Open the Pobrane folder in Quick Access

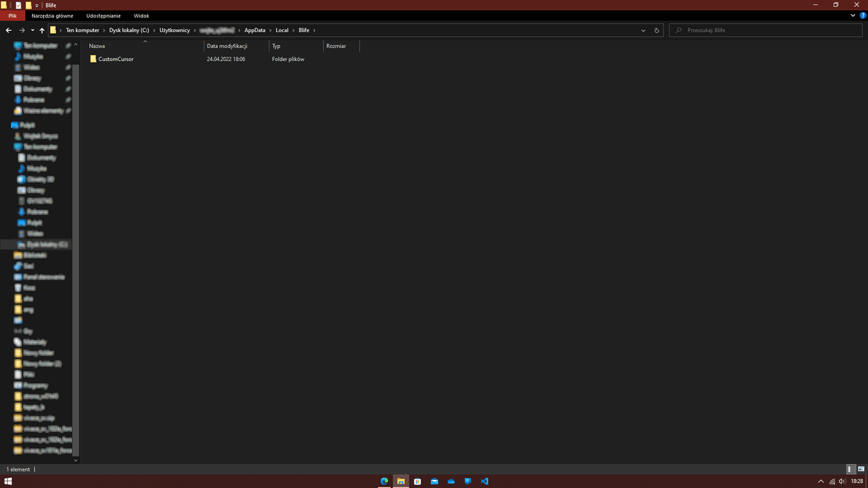[33, 99]
